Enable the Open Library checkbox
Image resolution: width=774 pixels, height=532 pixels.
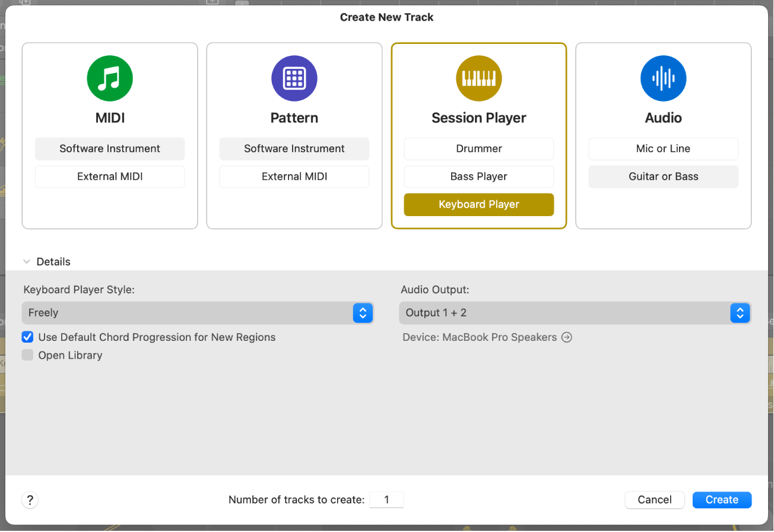[x=27, y=355]
